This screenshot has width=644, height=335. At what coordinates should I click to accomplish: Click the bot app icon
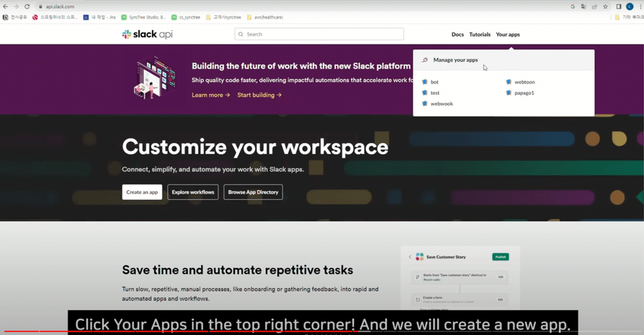click(425, 82)
